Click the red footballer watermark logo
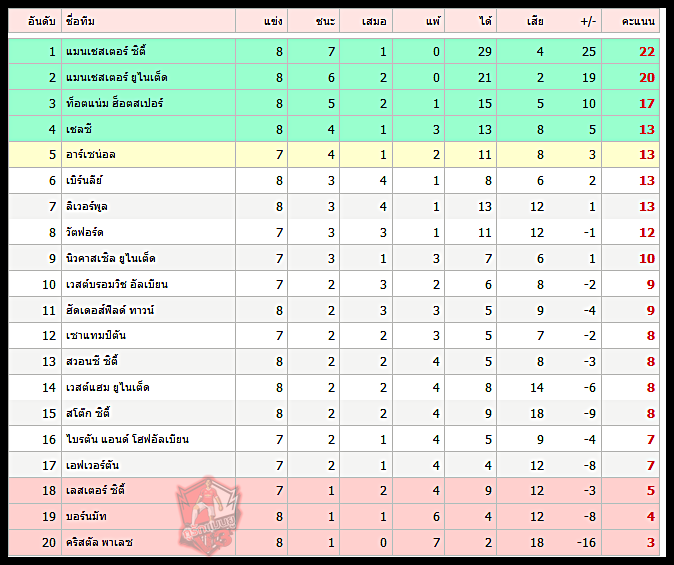Image resolution: width=674 pixels, height=565 pixels. click(208, 516)
